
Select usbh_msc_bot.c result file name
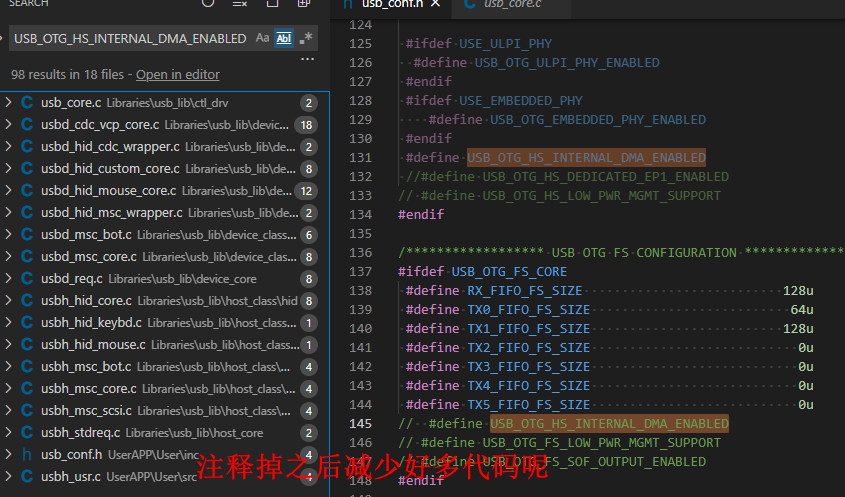pos(86,367)
